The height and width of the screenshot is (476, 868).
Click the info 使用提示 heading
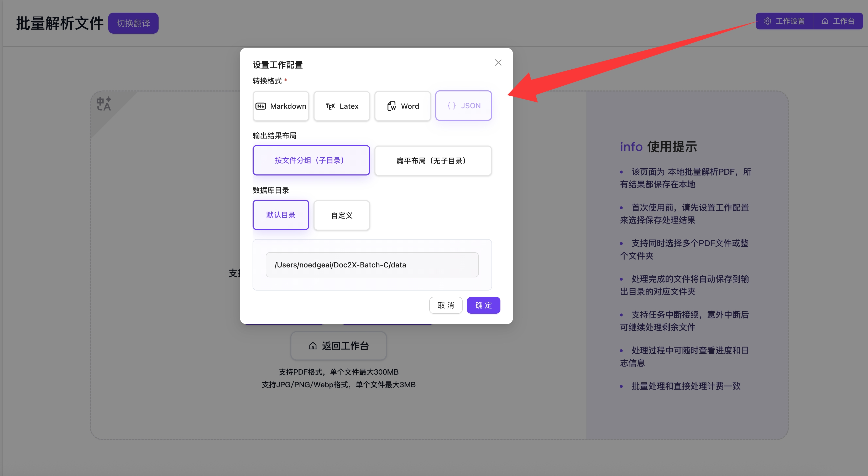(x=658, y=147)
